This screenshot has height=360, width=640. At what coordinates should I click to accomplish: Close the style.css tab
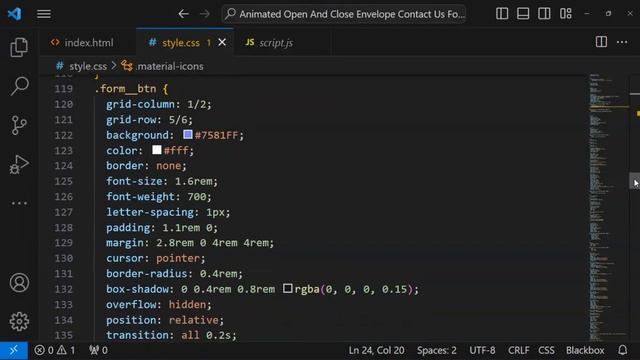tap(222, 42)
